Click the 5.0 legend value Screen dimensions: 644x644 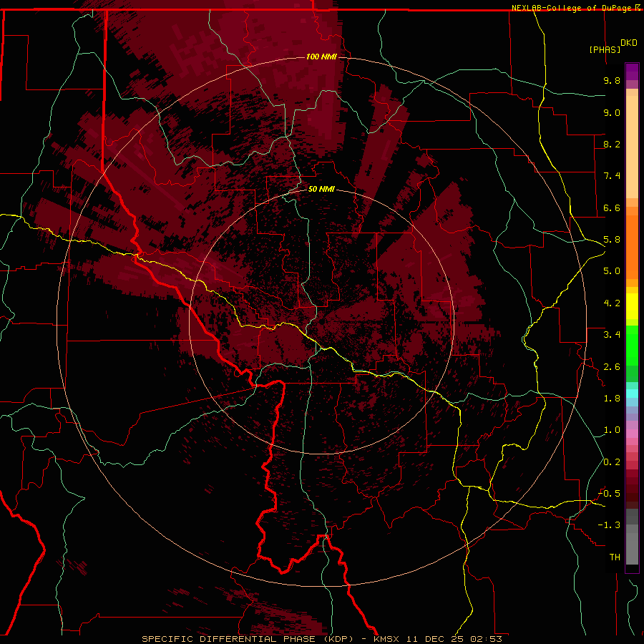612,271
